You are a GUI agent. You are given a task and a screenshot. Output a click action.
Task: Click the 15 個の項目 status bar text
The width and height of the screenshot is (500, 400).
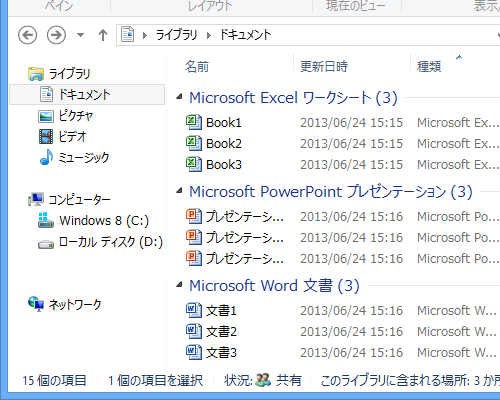pos(54,380)
